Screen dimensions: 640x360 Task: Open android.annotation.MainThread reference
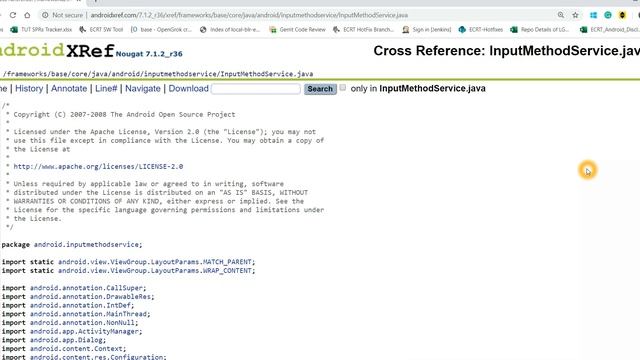pyautogui.click(x=88, y=314)
